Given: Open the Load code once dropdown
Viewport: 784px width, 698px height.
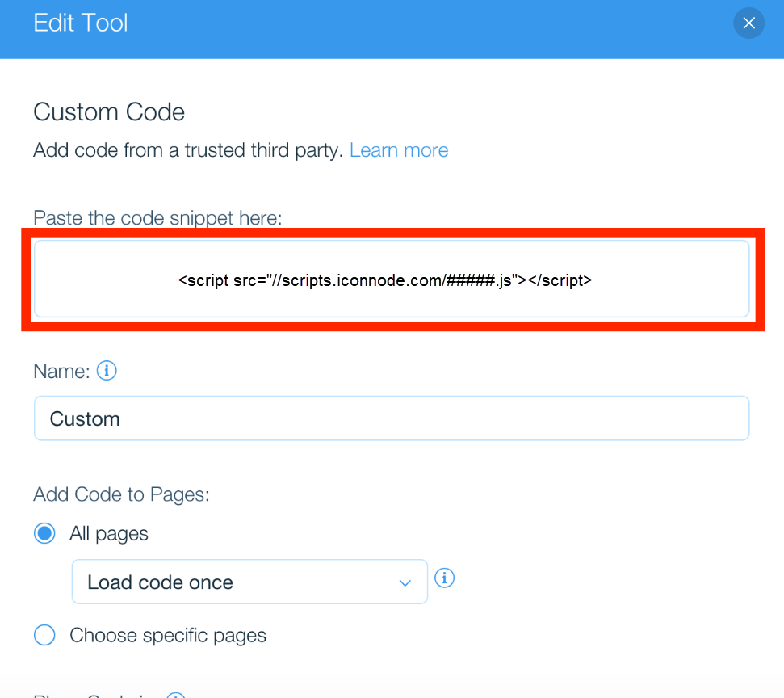Looking at the screenshot, I should [249, 582].
